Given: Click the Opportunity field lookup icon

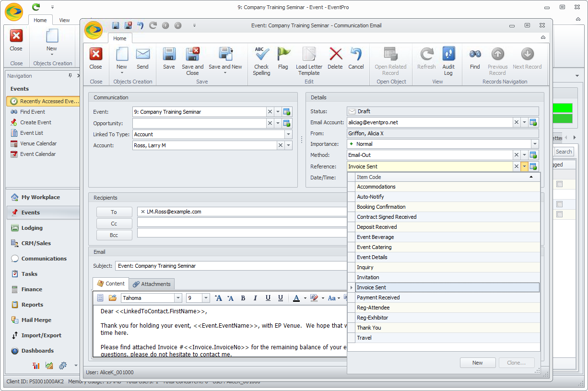Looking at the screenshot, I should pos(287,123).
